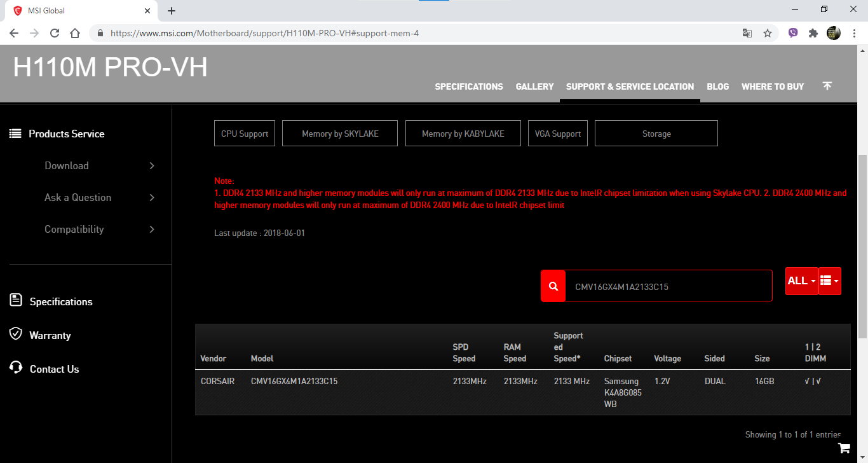Open the GALLERY menu item

(x=534, y=86)
